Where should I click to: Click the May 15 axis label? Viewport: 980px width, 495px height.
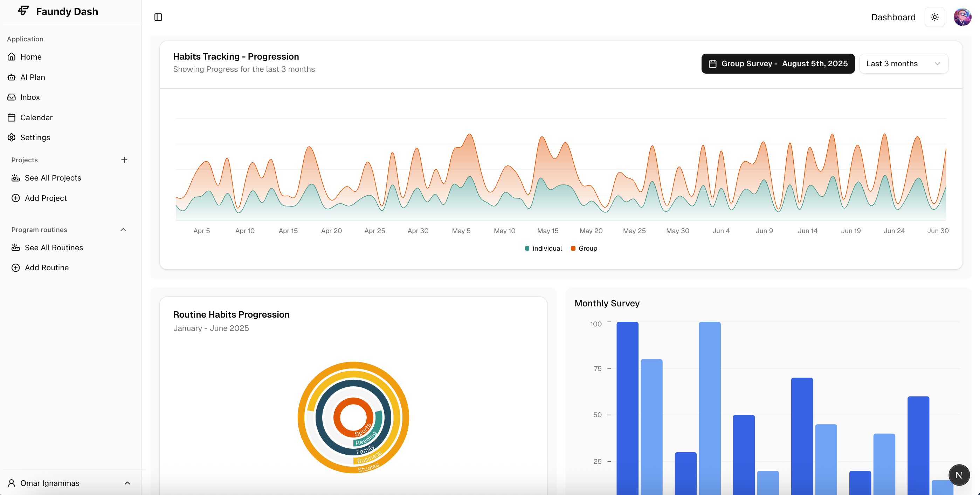pyautogui.click(x=547, y=231)
